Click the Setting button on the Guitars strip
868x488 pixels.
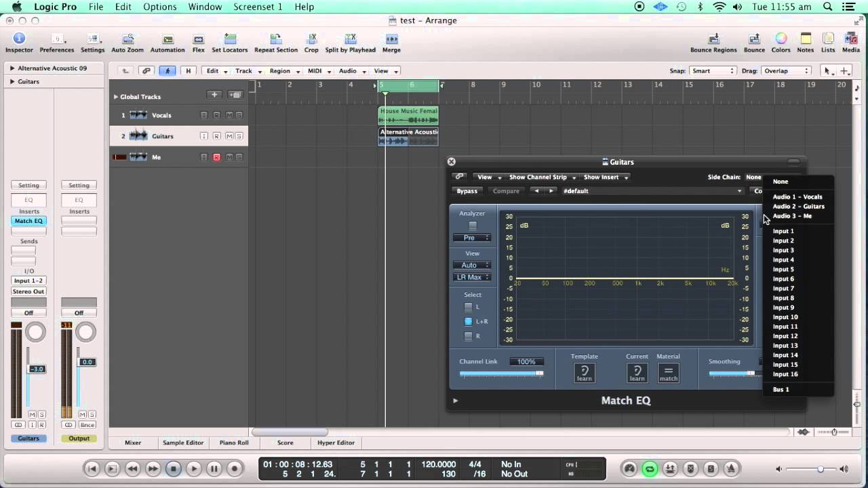[x=28, y=185]
